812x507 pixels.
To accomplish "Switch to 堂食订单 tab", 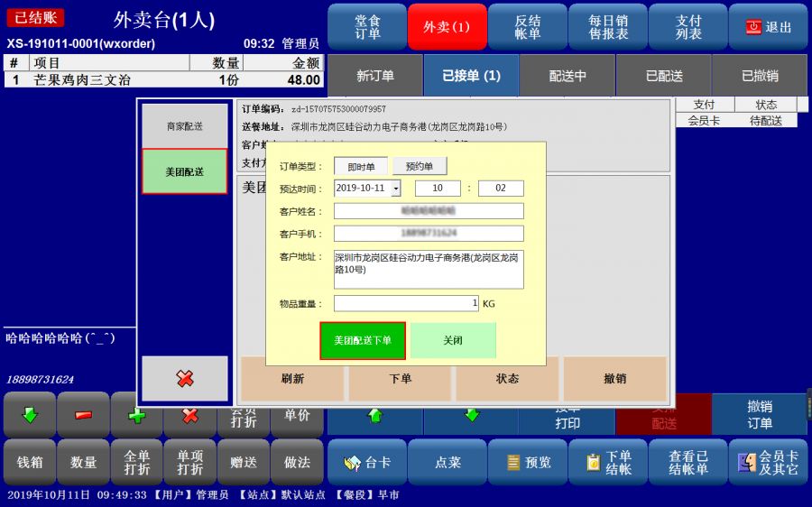I will [367, 27].
